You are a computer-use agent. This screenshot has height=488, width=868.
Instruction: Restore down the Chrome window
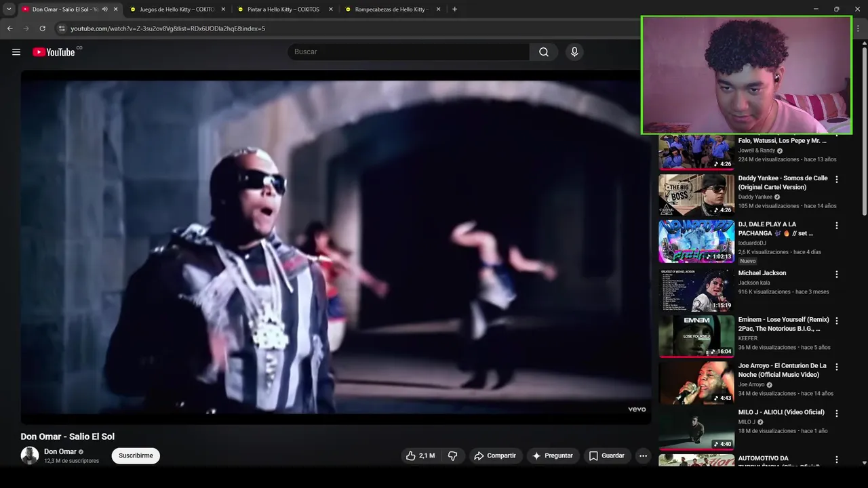coord(837,9)
